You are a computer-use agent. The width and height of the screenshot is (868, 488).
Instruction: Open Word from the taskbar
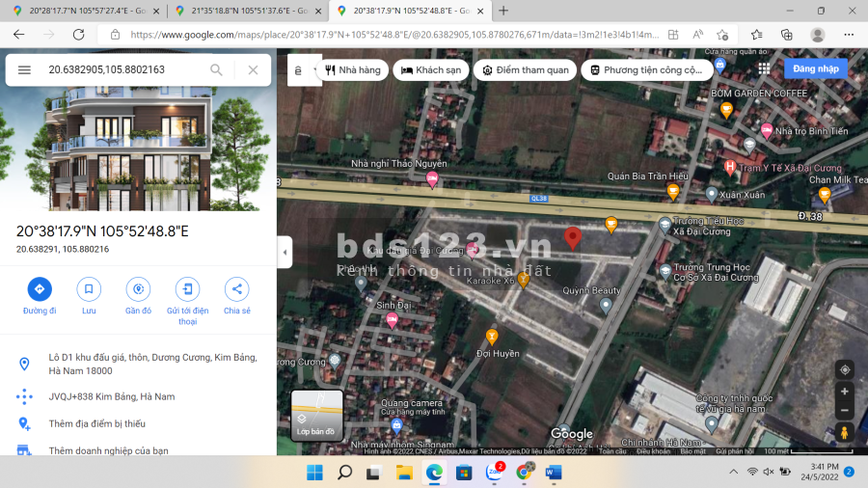pos(553,473)
